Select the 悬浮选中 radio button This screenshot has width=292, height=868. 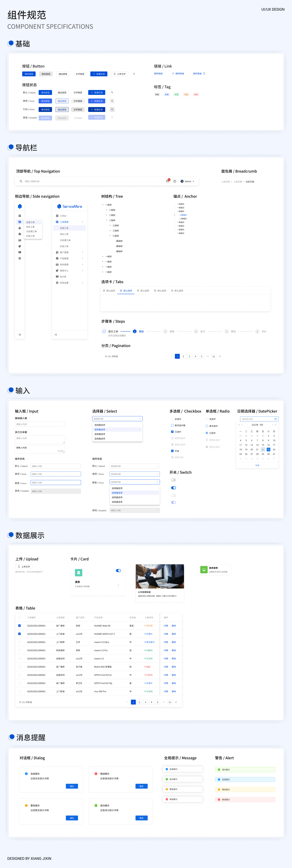point(207,426)
